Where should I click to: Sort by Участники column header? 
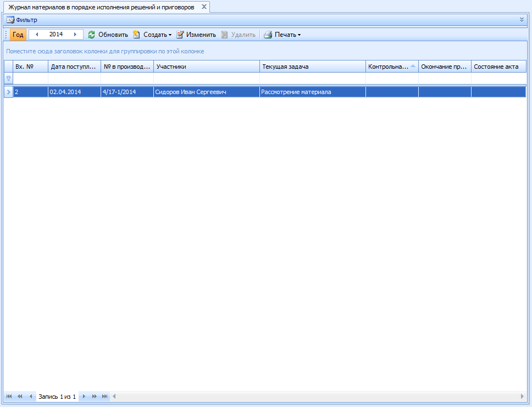[207, 67]
